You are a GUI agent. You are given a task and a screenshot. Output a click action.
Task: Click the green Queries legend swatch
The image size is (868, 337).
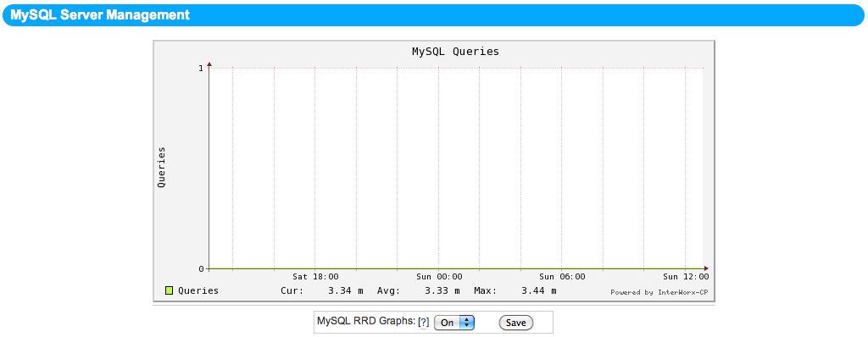(170, 290)
